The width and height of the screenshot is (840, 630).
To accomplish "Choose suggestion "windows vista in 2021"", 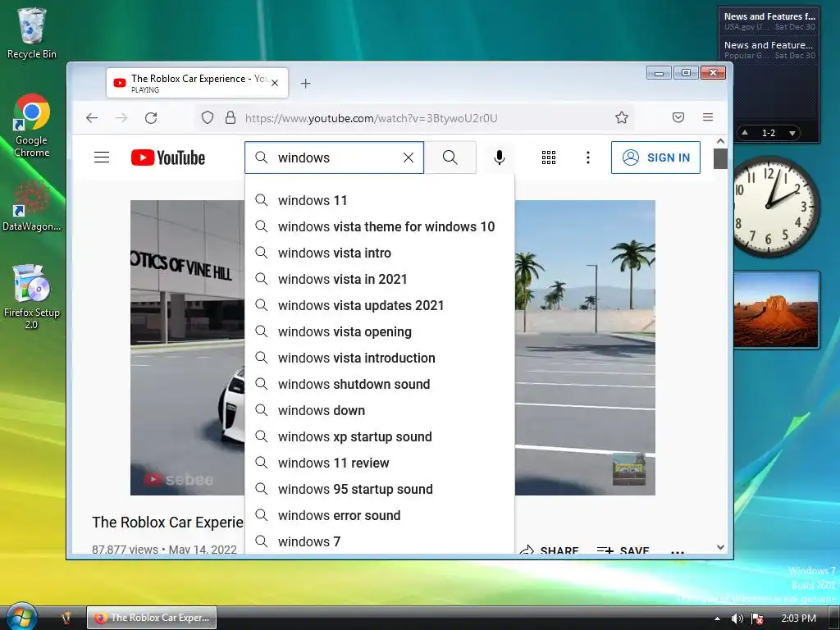I will tap(379, 279).
